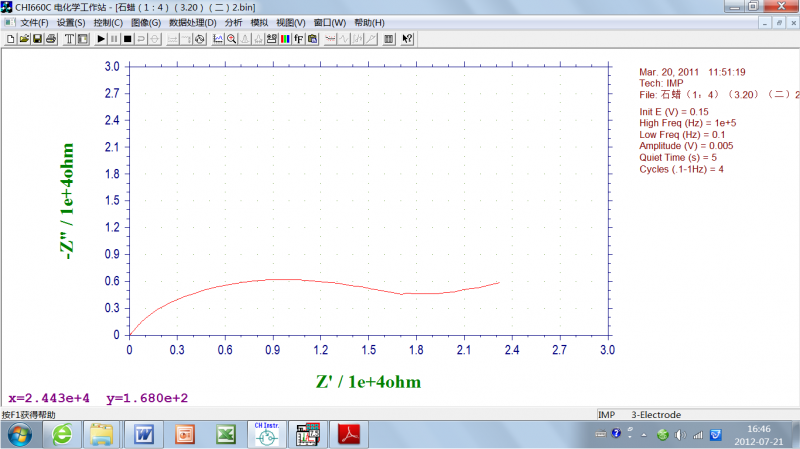Image resolution: width=800 pixels, height=449 pixels.
Task: Switch to Word in the taskbar
Action: pos(144,435)
